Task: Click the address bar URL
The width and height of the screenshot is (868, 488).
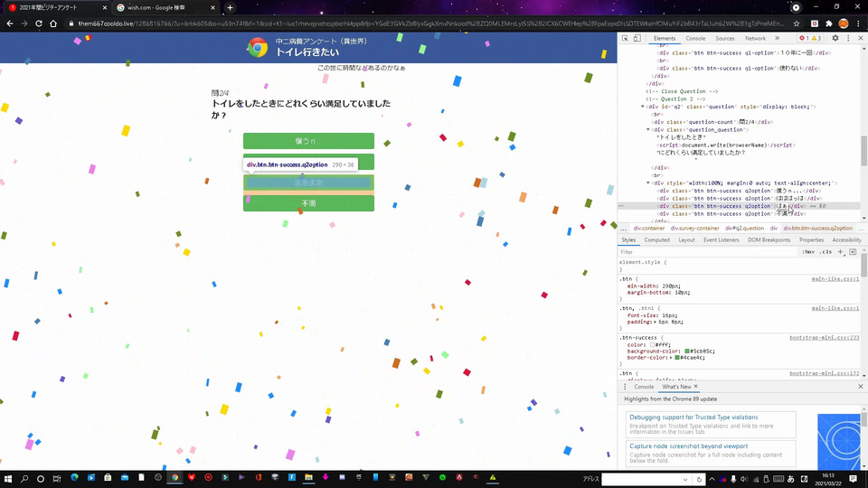Action: point(430,23)
